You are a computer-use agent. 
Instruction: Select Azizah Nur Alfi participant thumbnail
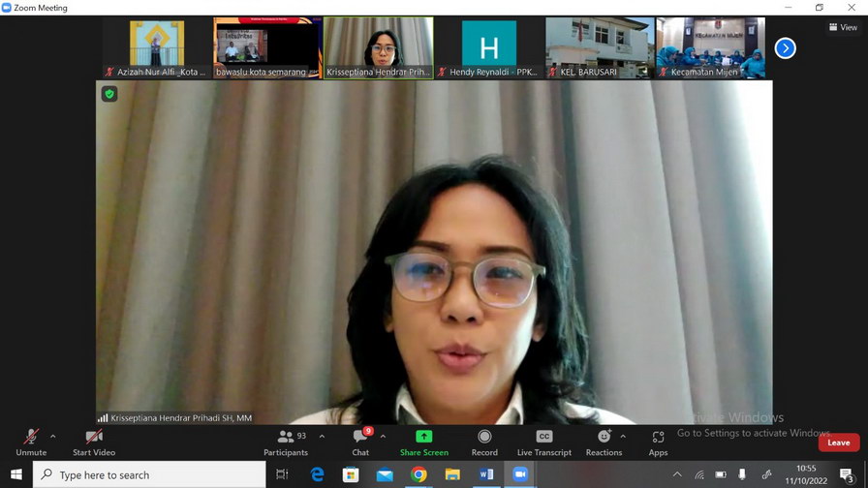tap(157, 47)
